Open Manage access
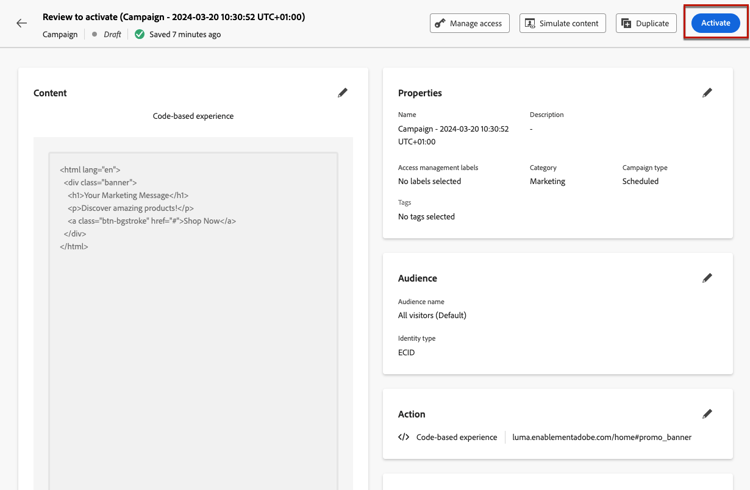The height and width of the screenshot is (490, 750). [470, 23]
